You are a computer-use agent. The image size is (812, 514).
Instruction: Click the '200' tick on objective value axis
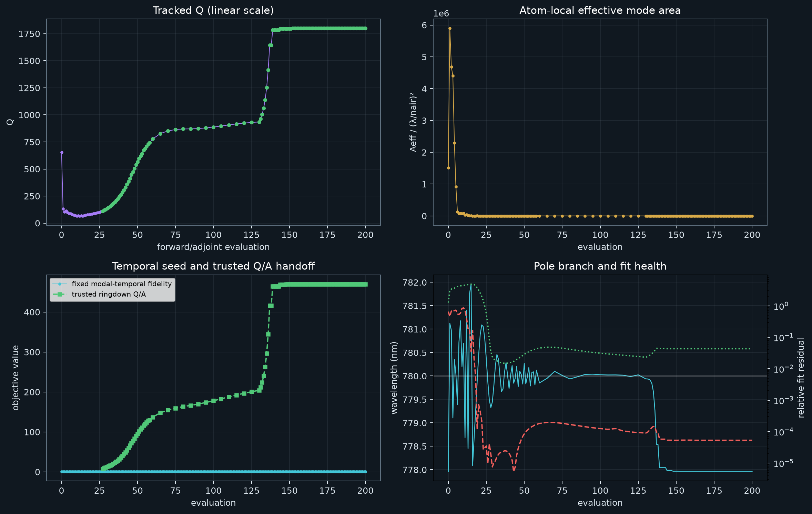click(x=32, y=392)
